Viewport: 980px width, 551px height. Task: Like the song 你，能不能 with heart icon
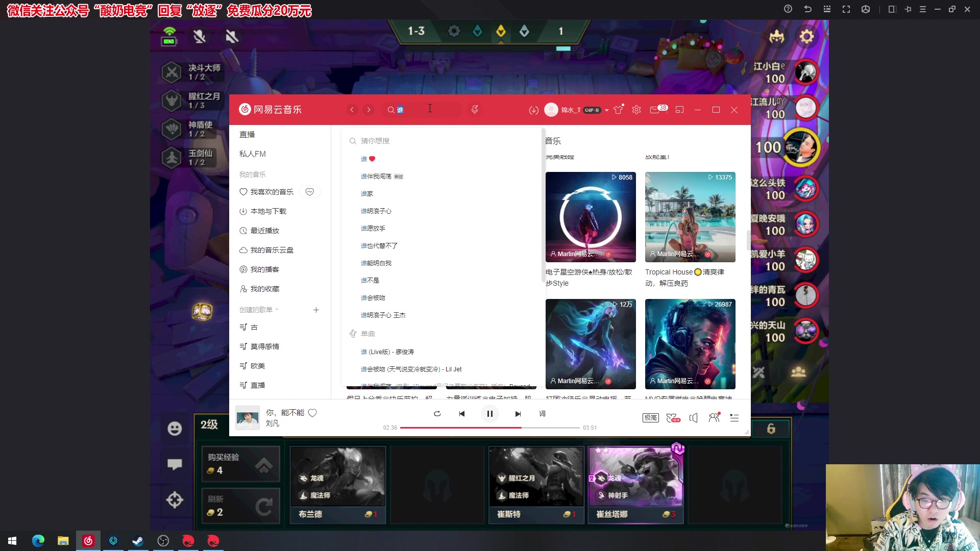point(312,413)
